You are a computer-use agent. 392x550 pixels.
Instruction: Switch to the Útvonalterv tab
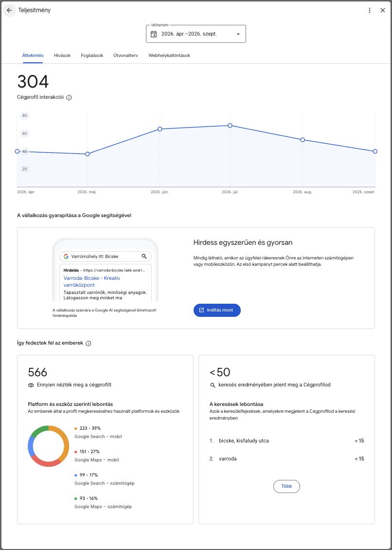126,55
